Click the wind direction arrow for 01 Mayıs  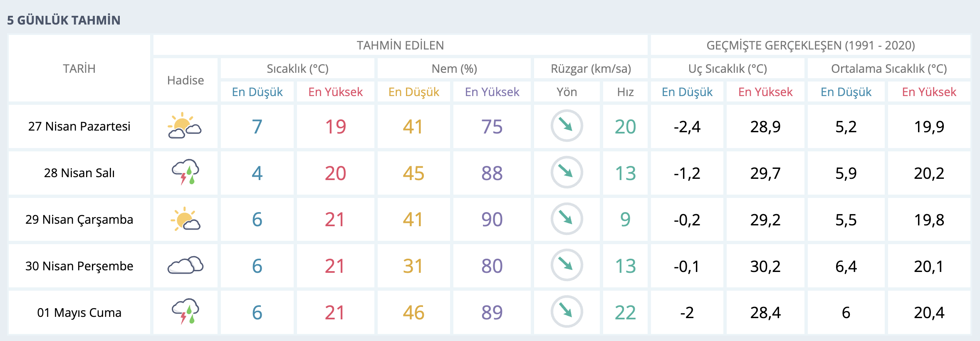[x=567, y=311]
